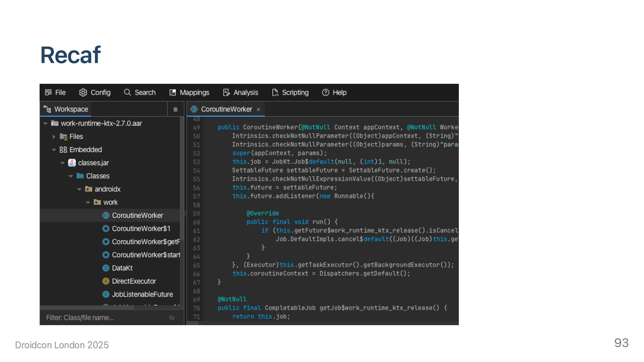This screenshot has width=644, height=362.
Task: Select the DataKt class icon
Action: (x=106, y=268)
